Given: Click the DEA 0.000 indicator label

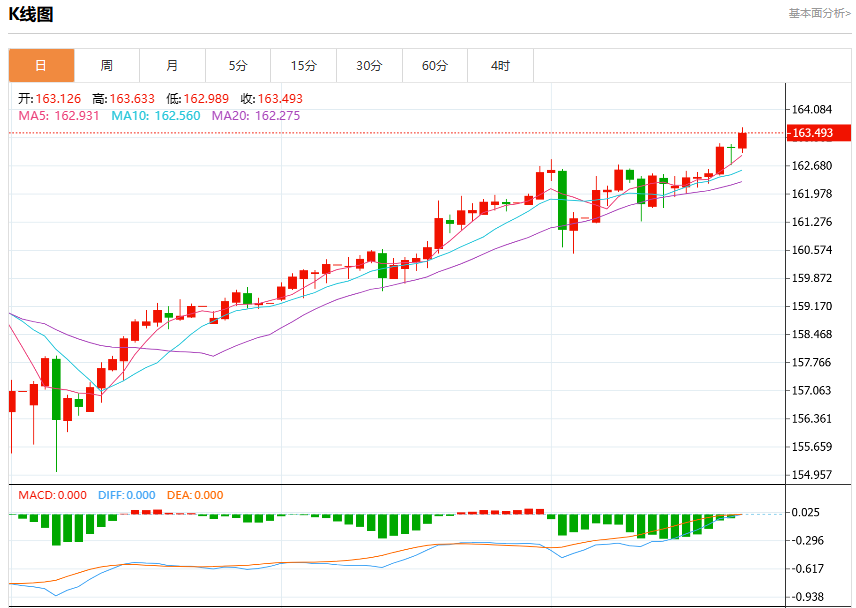Looking at the screenshot, I should 195,495.
